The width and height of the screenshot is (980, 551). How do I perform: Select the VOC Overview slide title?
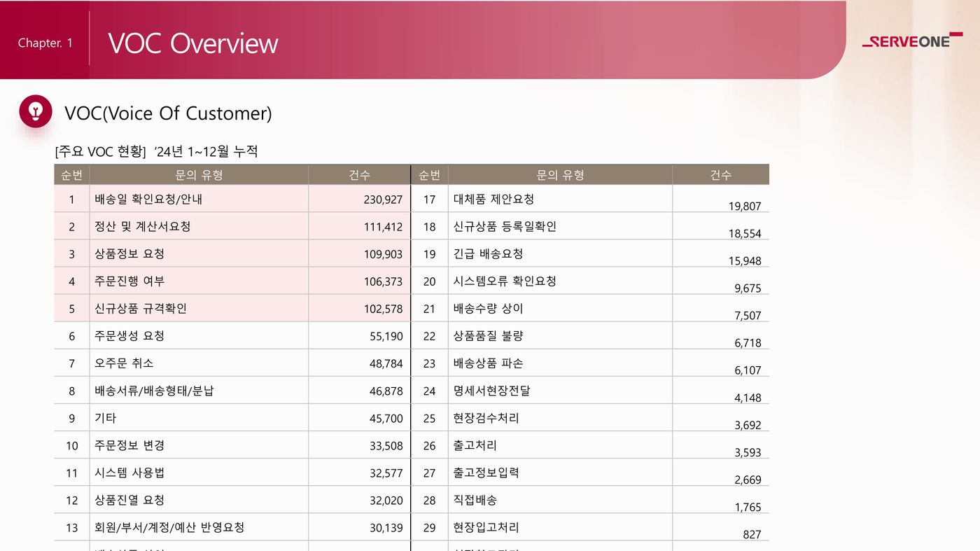[192, 43]
